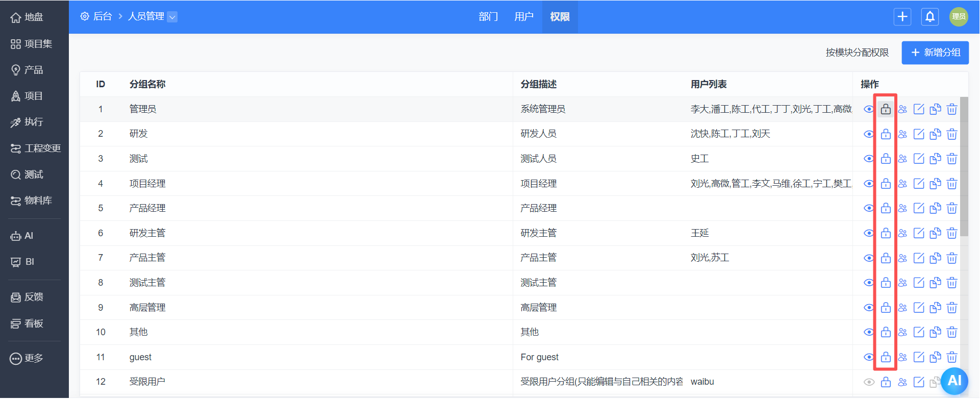
Task: Open the floating AI assistant button
Action: [x=954, y=381]
